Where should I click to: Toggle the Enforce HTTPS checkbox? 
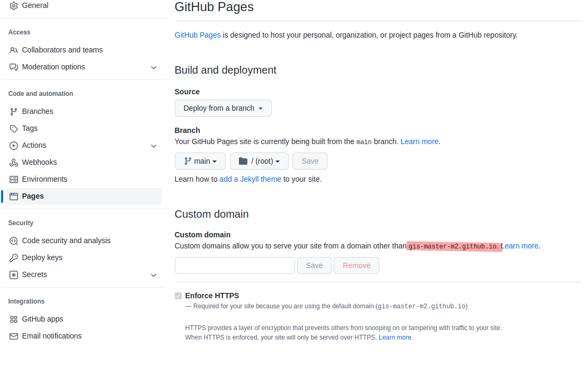click(x=178, y=296)
